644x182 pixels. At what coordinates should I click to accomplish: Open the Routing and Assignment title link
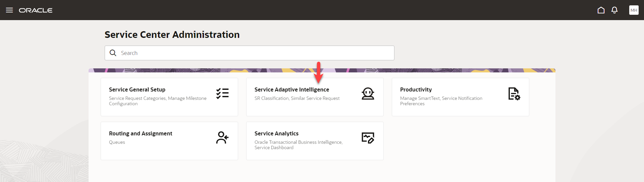coord(141,133)
